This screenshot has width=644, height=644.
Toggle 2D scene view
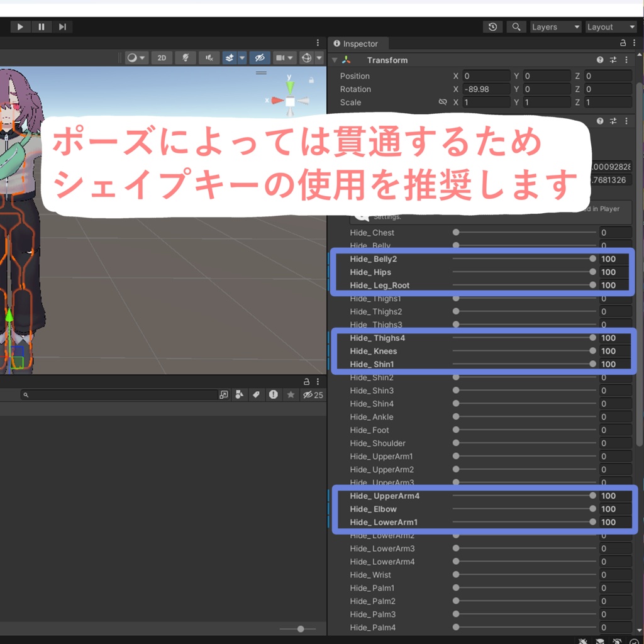162,58
